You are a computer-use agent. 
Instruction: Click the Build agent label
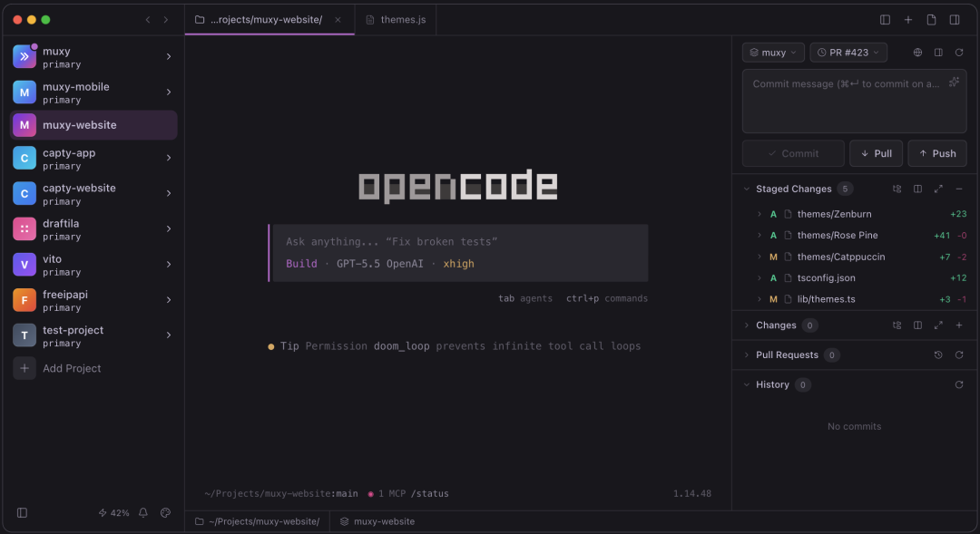301,264
